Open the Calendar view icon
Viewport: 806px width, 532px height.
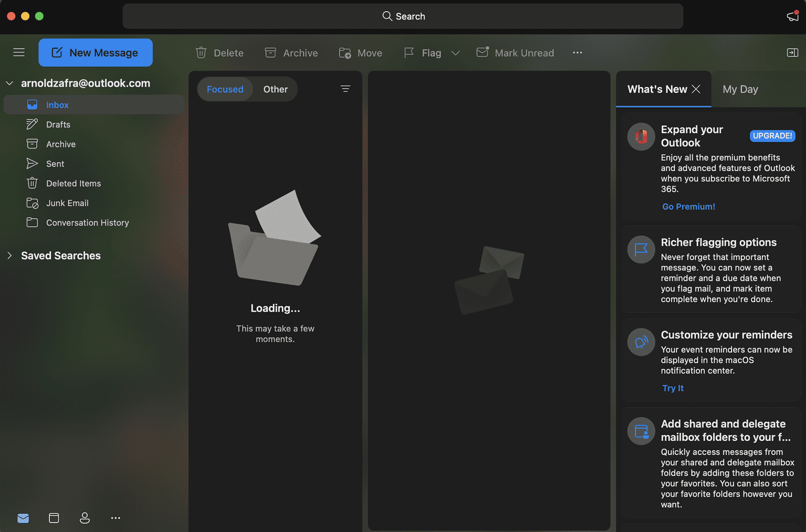[x=54, y=518]
